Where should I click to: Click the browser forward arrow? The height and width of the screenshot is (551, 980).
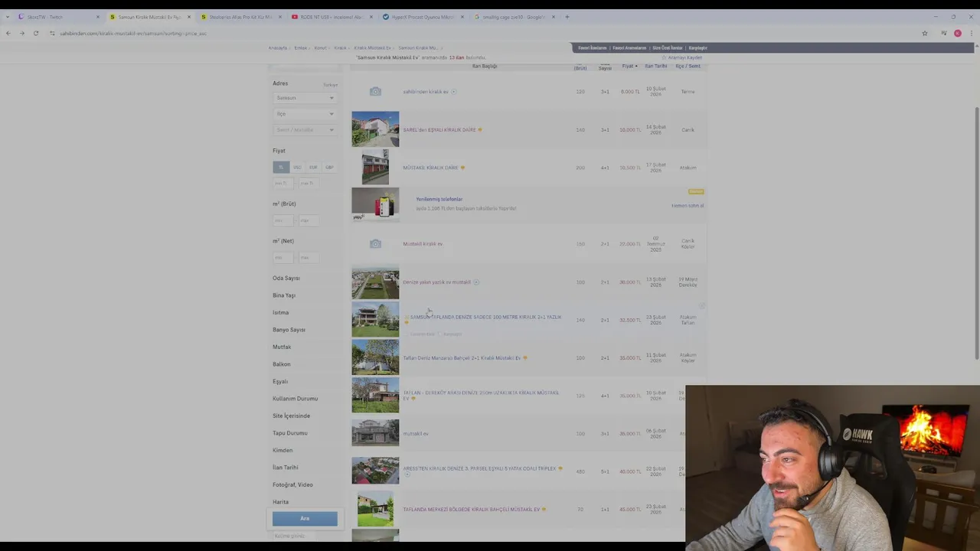(x=21, y=33)
